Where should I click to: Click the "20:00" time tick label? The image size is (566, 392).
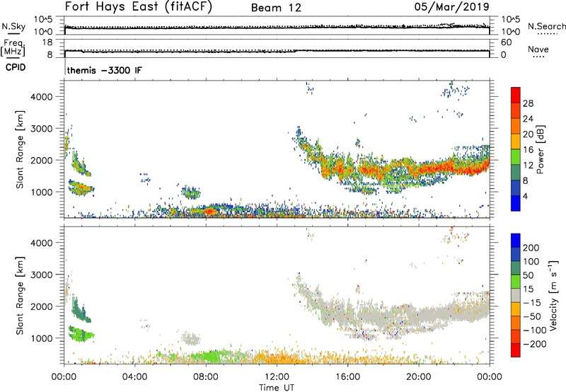[419, 377]
